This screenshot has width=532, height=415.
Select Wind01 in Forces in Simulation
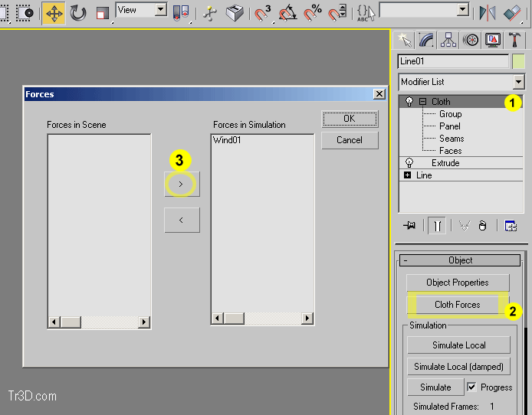point(227,140)
